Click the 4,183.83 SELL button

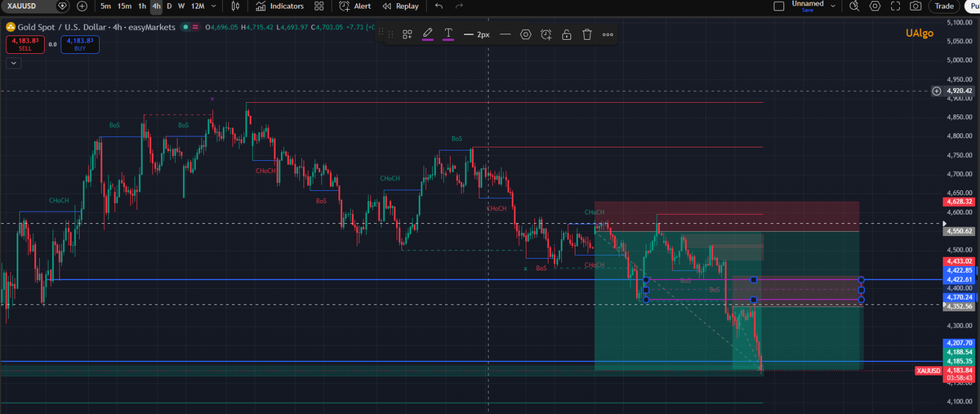click(24, 44)
